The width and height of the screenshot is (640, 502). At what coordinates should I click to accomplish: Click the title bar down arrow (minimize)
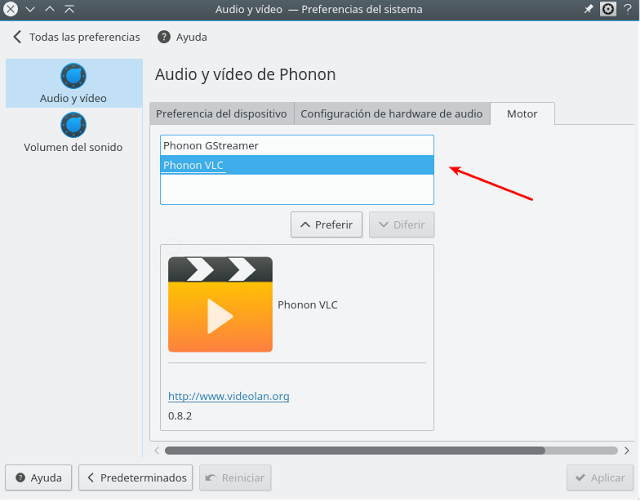pos(30,9)
